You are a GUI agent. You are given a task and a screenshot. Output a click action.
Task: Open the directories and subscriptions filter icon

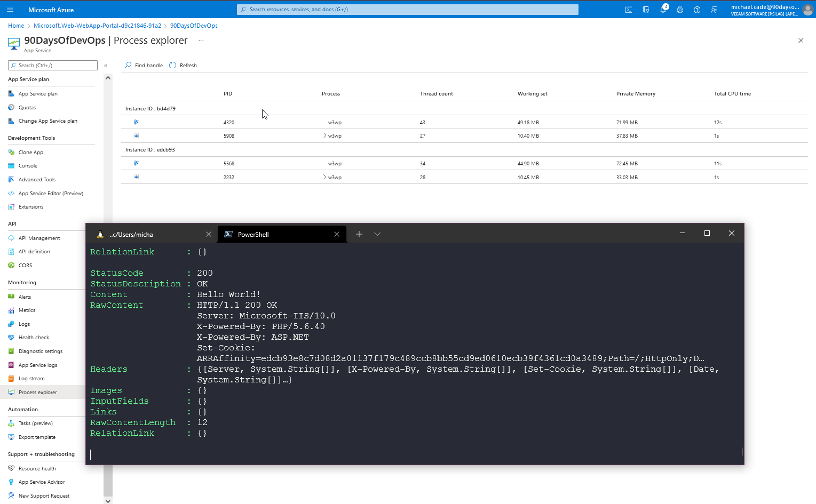646,10
